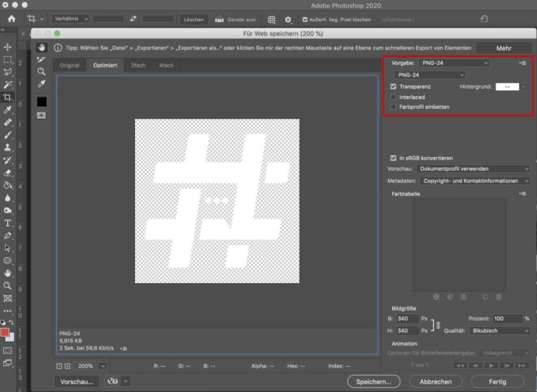Image resolution: width=537 pixels, height=392 pixels.
Task: Select the Ellipse shape tool
Action: [7, 261]
